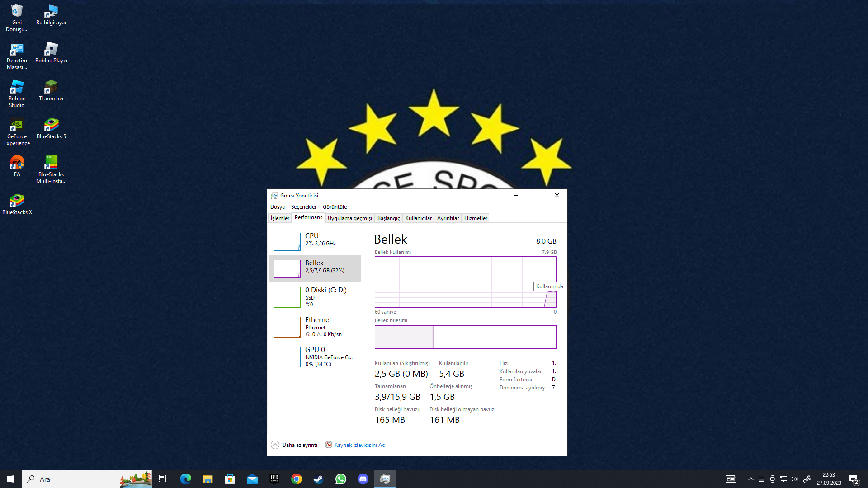Click Kaynak İzleyicisini Aç link

(359, 445)
